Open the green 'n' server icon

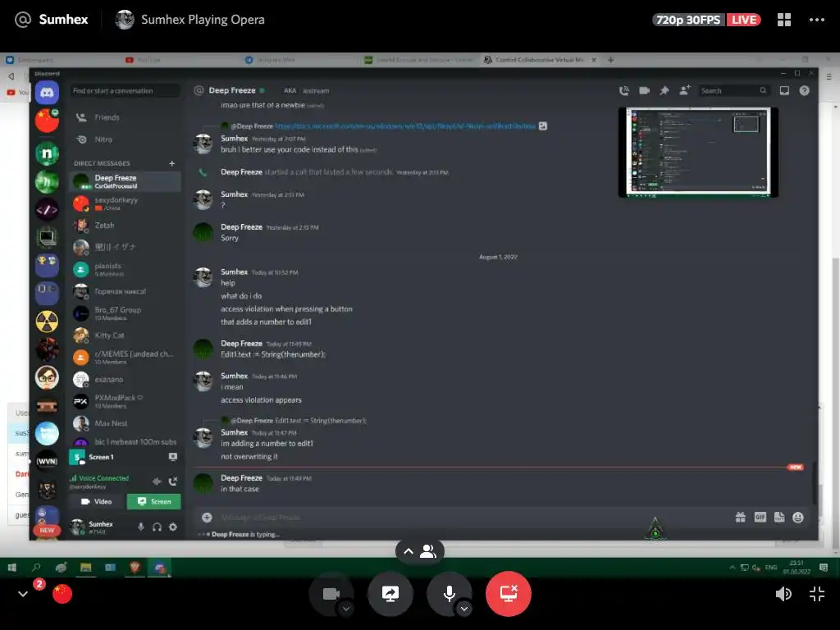point(47,153)
